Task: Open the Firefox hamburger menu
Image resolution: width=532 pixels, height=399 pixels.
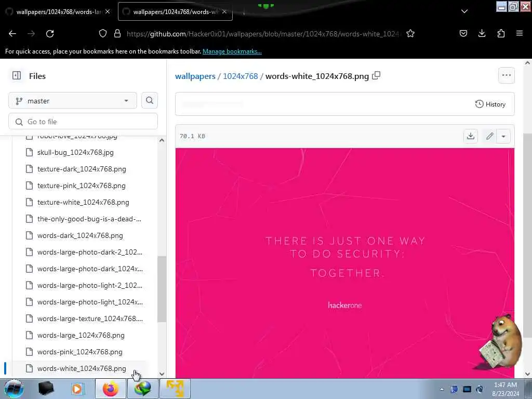Action: tap(520, 33)
